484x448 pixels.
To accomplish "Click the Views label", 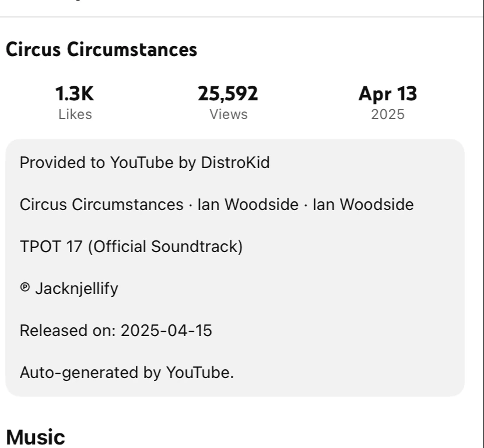I will click(228, 115).
